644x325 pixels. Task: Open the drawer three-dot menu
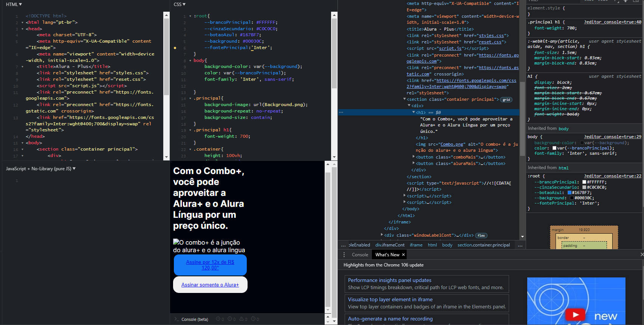point(344,255)
